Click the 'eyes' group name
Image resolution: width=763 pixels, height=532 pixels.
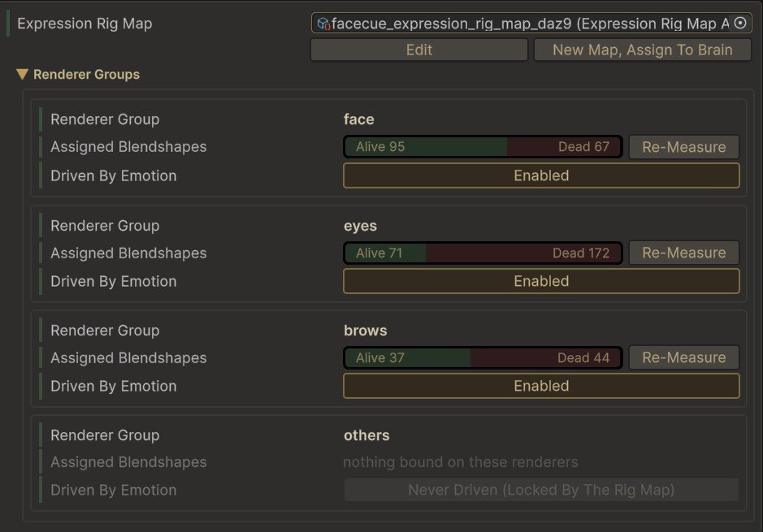tap(360, 226)
